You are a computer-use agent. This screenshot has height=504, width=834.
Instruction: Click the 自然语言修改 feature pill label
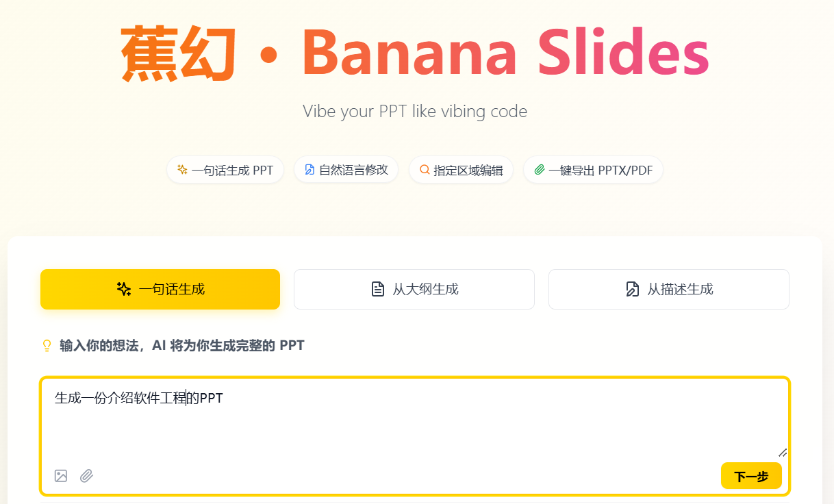click(x=353, y=170)
